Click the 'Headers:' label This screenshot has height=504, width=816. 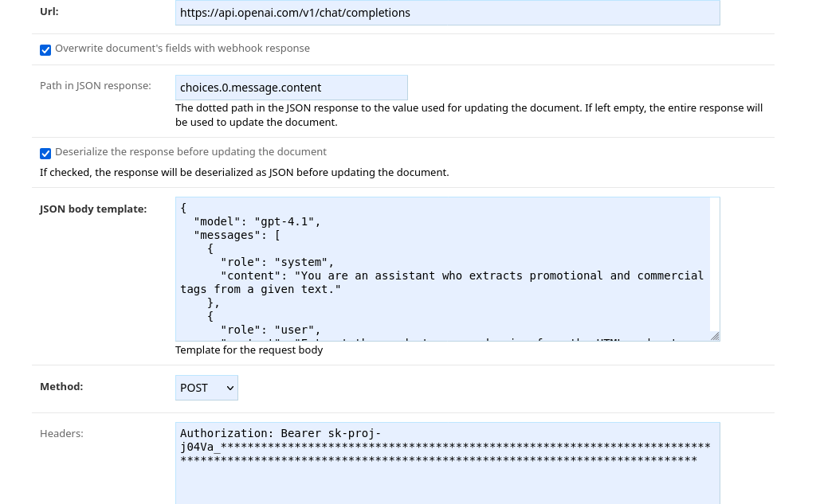(x=61, y=434)
